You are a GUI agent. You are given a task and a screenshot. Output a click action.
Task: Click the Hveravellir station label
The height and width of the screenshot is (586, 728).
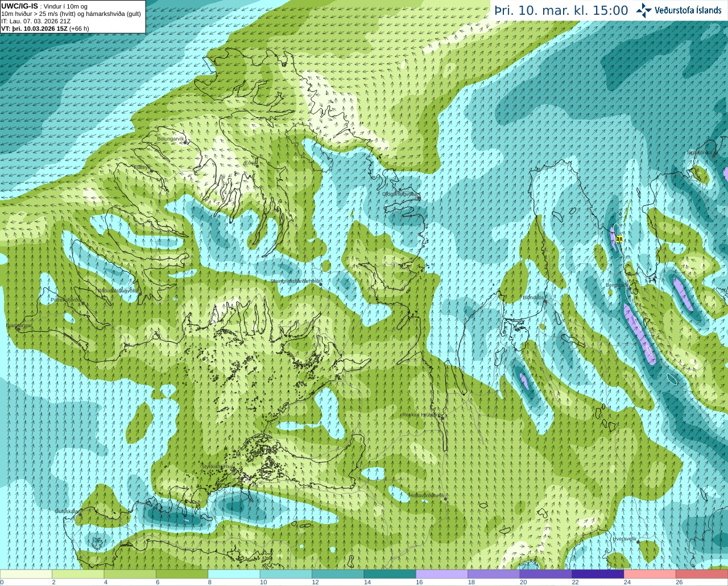tap(624, 539)
